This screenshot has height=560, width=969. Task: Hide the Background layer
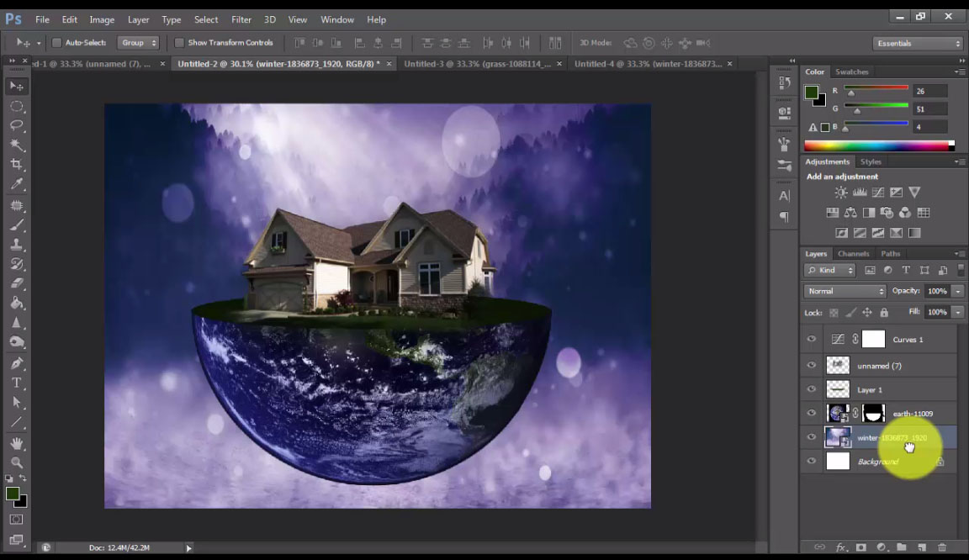coord(811,461)
